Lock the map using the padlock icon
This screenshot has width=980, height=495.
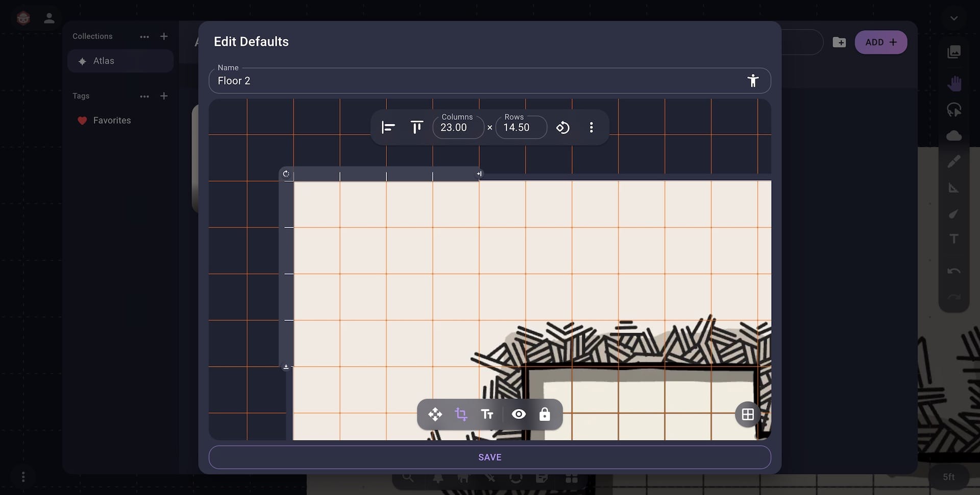click(545, 414)
